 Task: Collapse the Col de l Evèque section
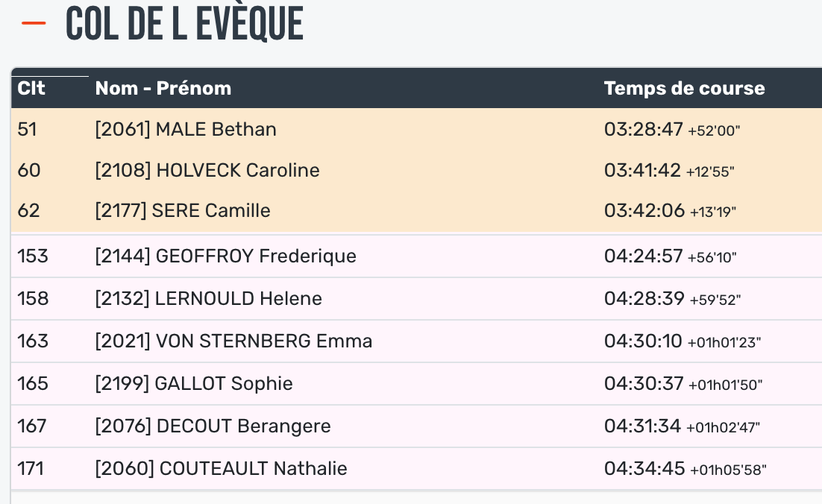(34, 23)
